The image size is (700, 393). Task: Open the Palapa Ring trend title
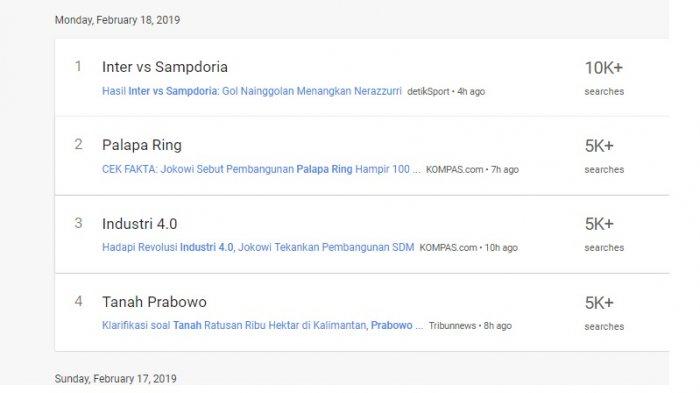click(142, 145)
